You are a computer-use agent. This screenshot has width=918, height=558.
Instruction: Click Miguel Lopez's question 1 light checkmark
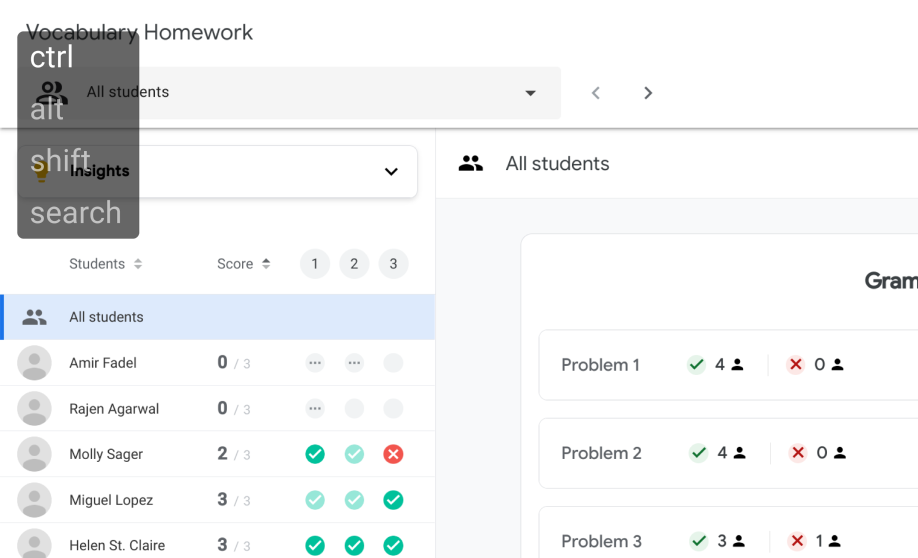(x=315, y=499)
